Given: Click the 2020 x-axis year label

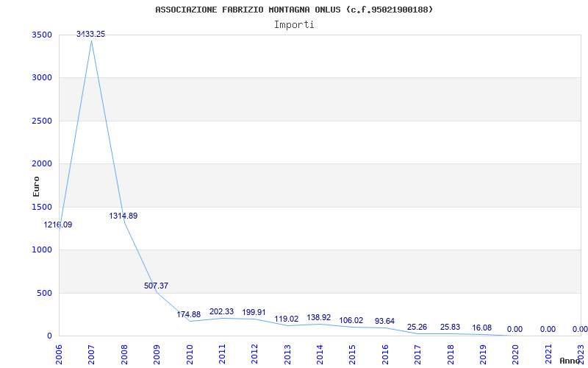Looking at the screenshot, I should (x=515, y=354).
